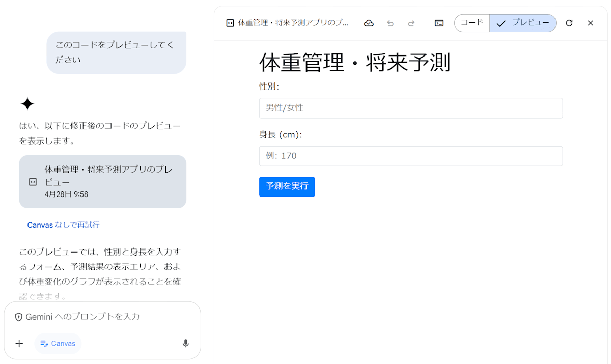This screenshot has height=364, width=611.
Task: Click the undo arrow in Canvas toolbar
Action: (390, 23)
